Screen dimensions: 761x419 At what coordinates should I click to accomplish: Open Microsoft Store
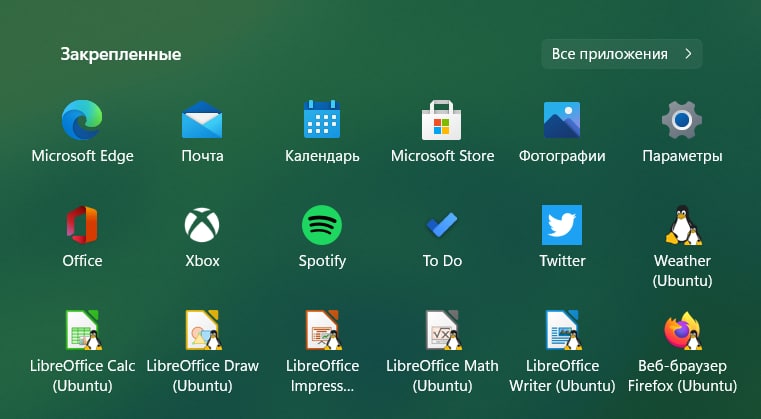[441, 120]
